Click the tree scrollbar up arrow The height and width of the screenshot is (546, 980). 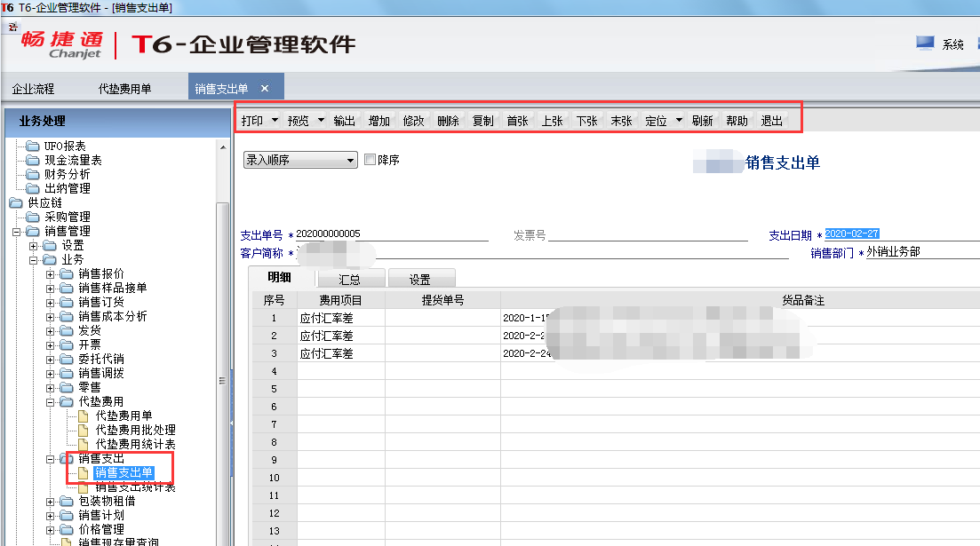(x=223, y=146)
